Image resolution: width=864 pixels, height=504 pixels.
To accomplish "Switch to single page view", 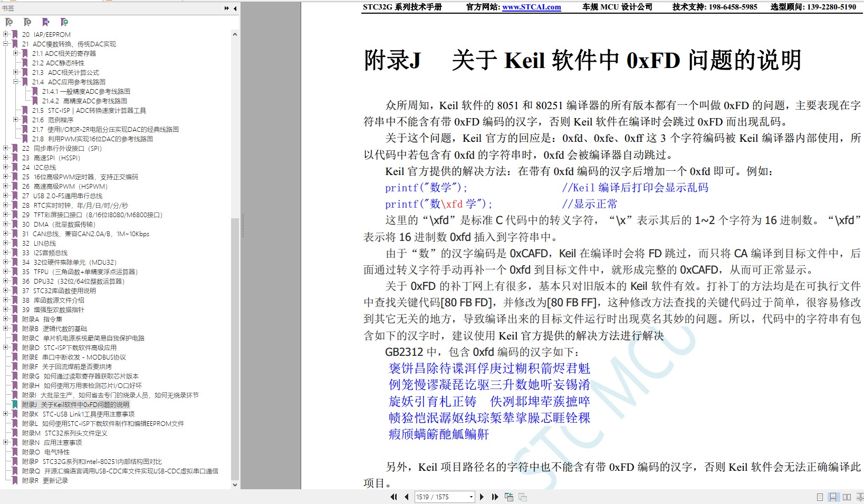I will [x=820, y=497].
